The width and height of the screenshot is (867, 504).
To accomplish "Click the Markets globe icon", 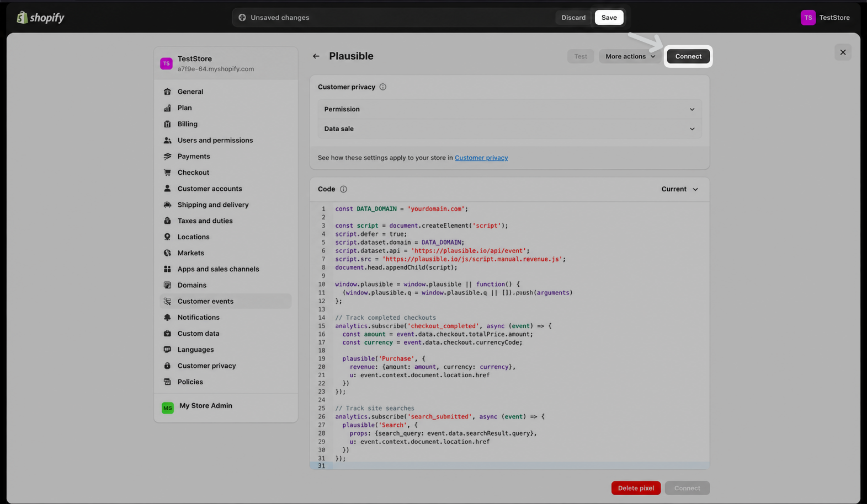I will [167, 253].
